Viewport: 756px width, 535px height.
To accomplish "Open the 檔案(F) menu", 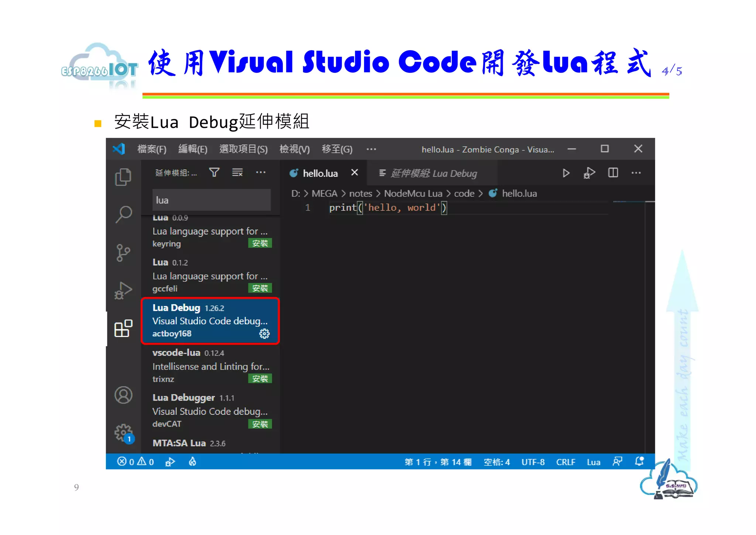I will click(152, 149).
